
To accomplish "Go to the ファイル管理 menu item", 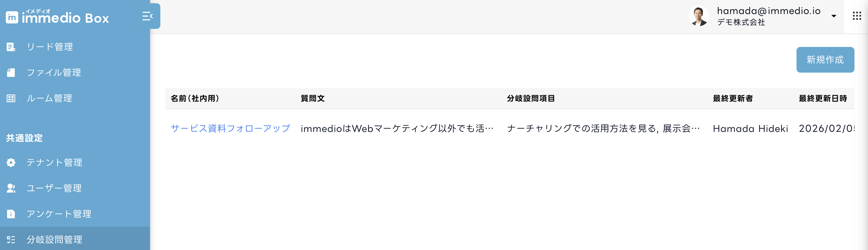I will tap(54, 73).
